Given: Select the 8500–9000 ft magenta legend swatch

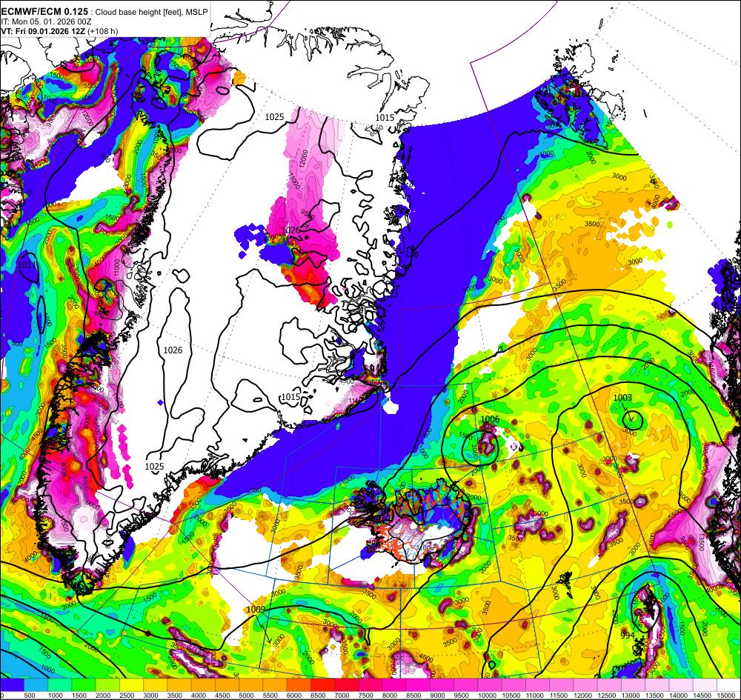Looking at the screenshot, I should (x=419, y=685).
